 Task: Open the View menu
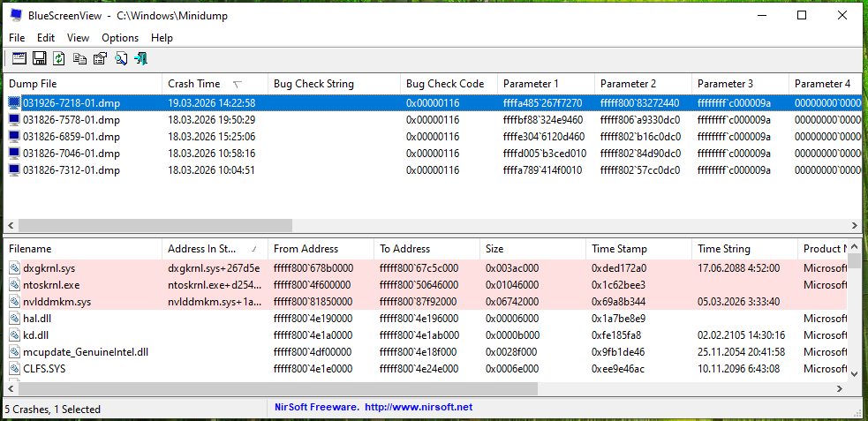point(78,38)
